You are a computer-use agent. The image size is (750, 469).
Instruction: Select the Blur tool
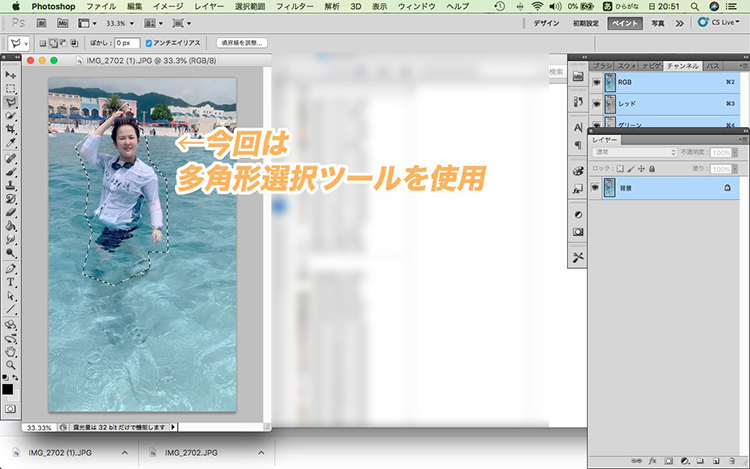point(11,239)
